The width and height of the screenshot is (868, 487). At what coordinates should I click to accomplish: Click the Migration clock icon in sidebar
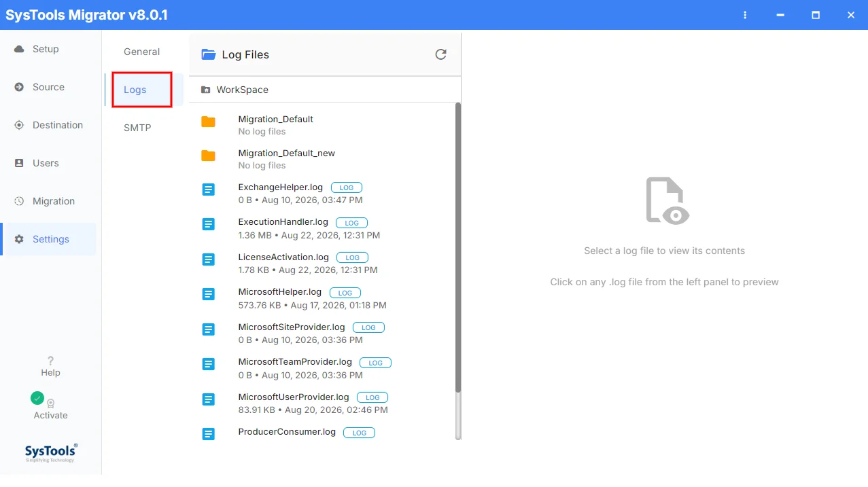pos(19,201)
